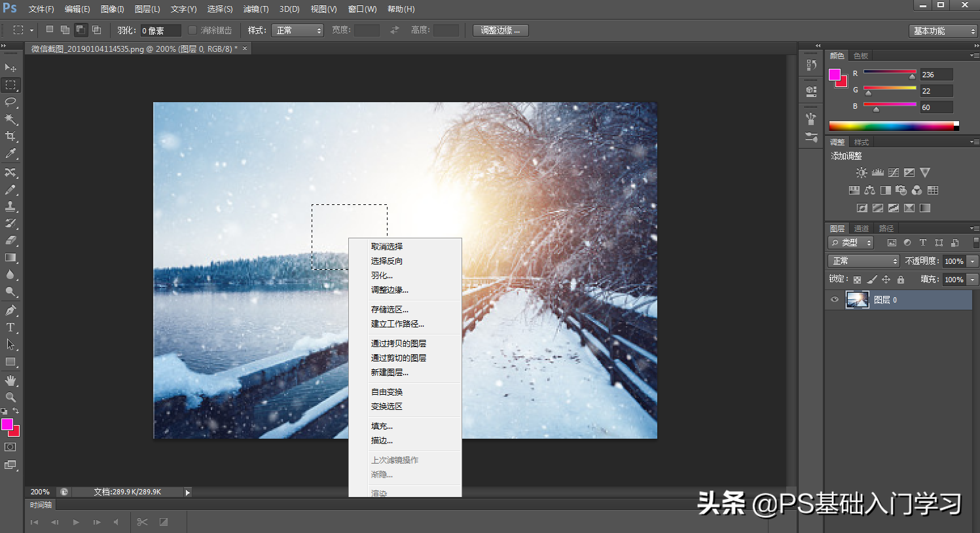Toggle lock transparent pixels
This screenshot has width=980, height=533.
point(857,280)
